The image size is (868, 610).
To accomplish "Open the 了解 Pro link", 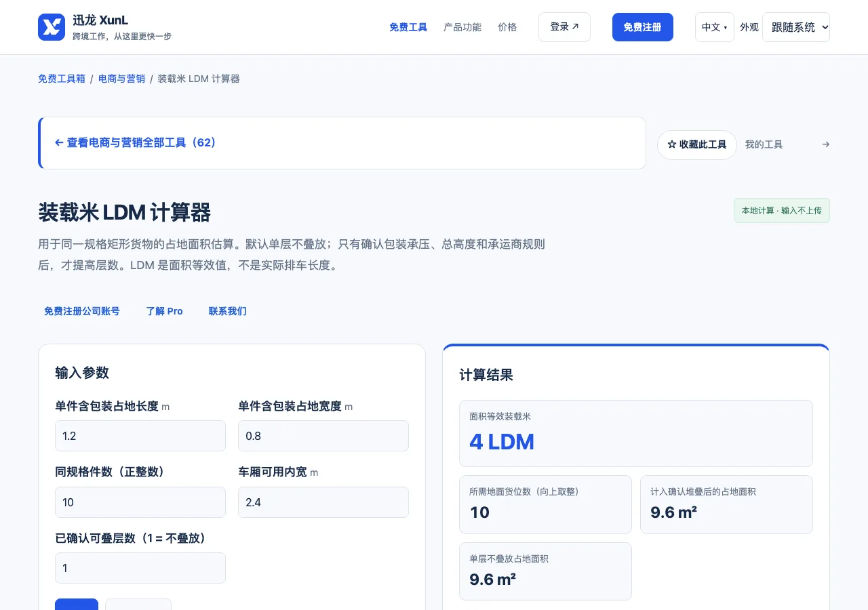I will point(165,311).
